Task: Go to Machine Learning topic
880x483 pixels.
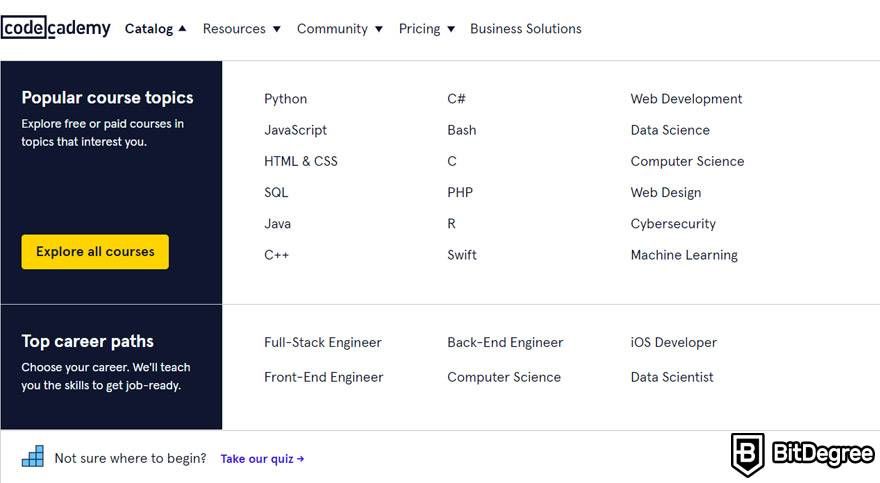Action: [x=684, y=255]
